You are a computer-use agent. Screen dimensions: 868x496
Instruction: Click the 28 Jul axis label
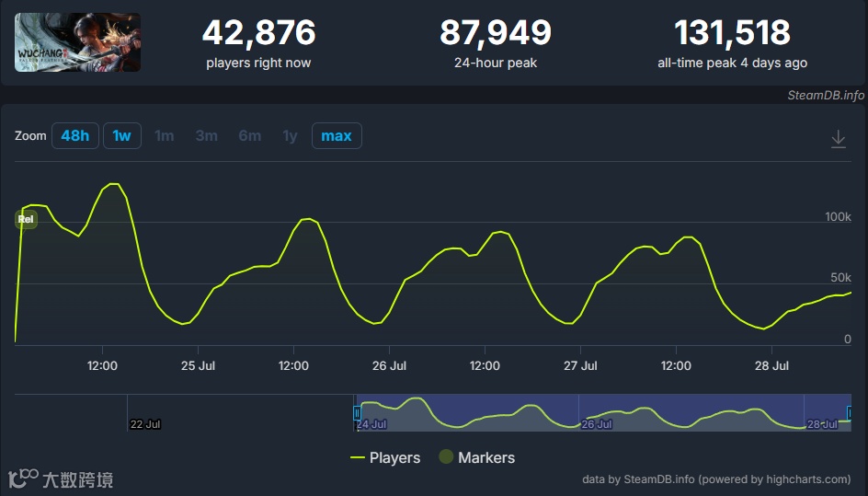coord(771,365)
